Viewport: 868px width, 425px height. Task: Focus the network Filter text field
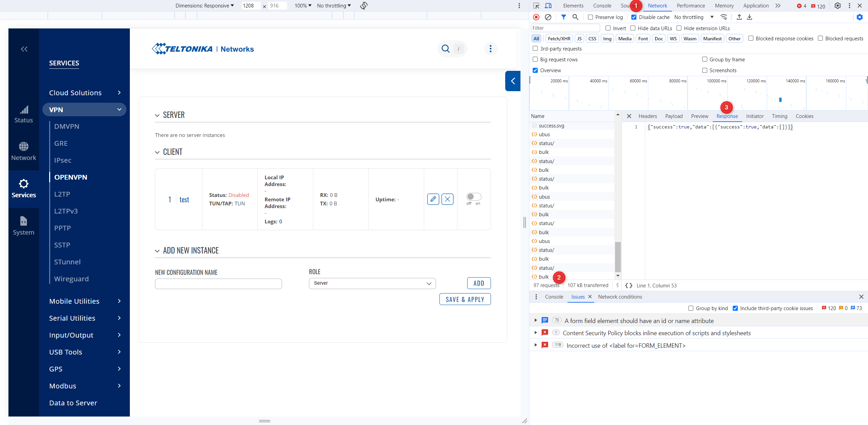565,28
